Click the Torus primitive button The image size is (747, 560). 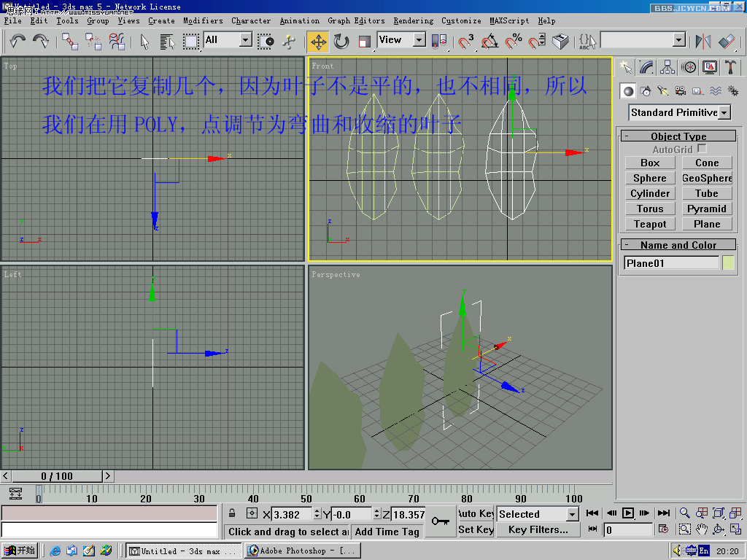coord(650,209)
